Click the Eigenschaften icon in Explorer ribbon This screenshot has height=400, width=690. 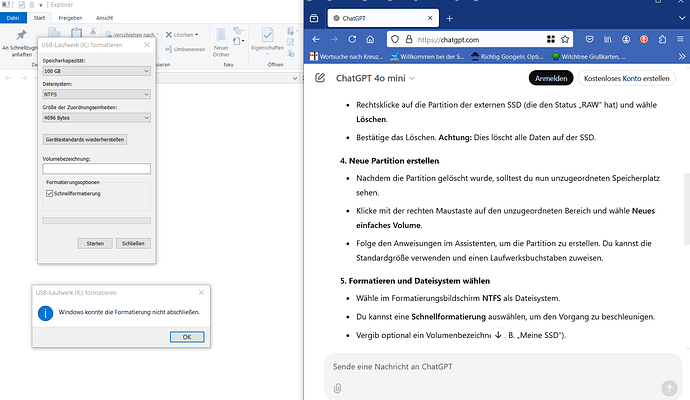point(267,35)
